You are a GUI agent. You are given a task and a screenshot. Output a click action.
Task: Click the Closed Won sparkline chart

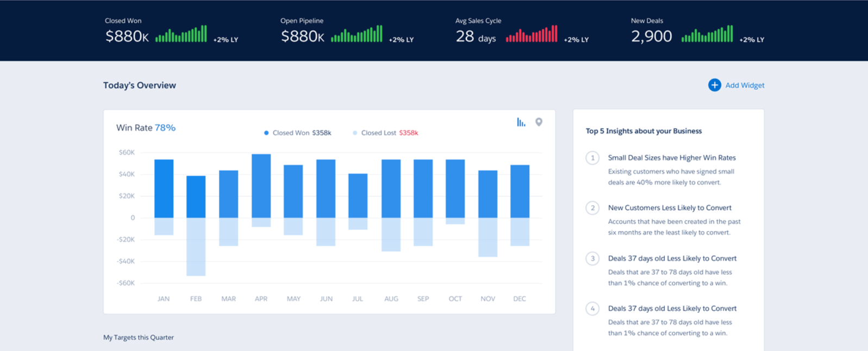181,34
